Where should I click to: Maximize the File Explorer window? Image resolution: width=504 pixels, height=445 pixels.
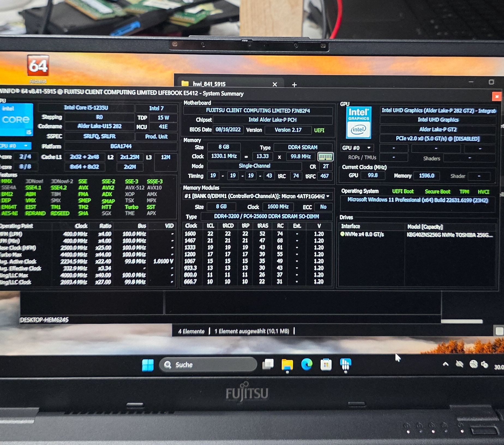pos(491,82)
